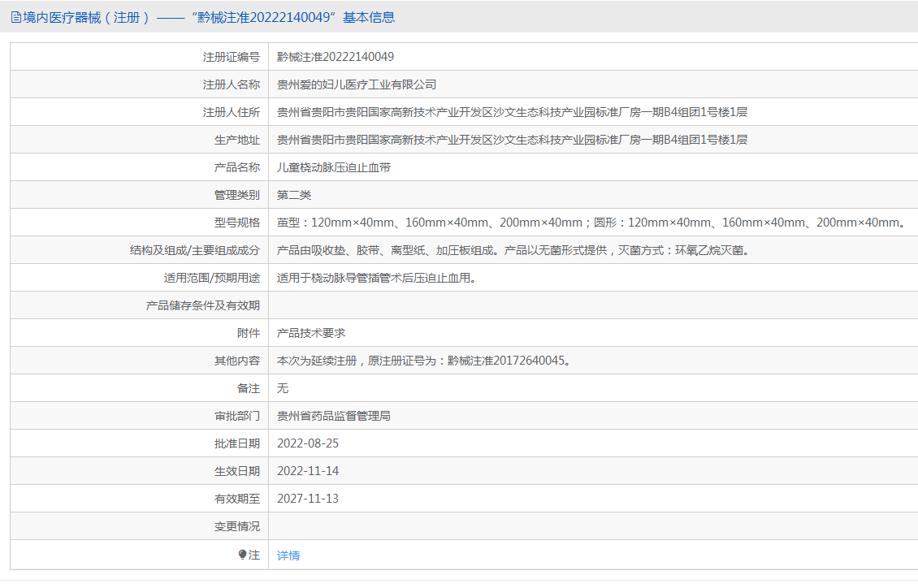Click the 备注 label

click(x=249, y=388)
